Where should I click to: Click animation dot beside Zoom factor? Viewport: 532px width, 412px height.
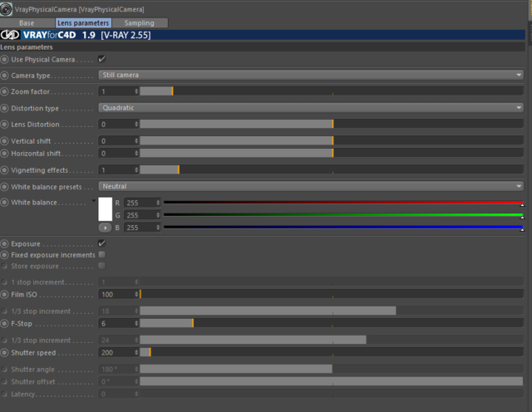(4, 91)
